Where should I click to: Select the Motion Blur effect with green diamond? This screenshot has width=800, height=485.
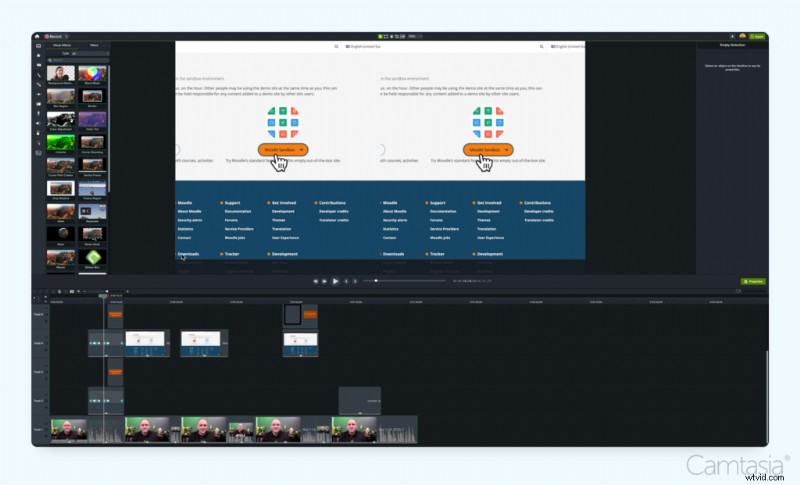click(x=92, y=257)
